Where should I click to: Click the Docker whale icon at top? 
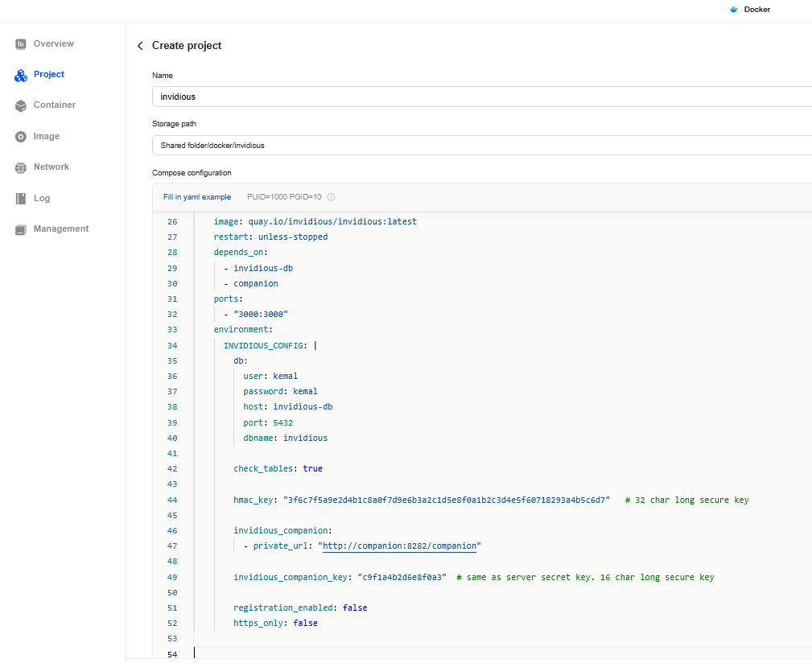pyautogui.click(x=734, y=10)
